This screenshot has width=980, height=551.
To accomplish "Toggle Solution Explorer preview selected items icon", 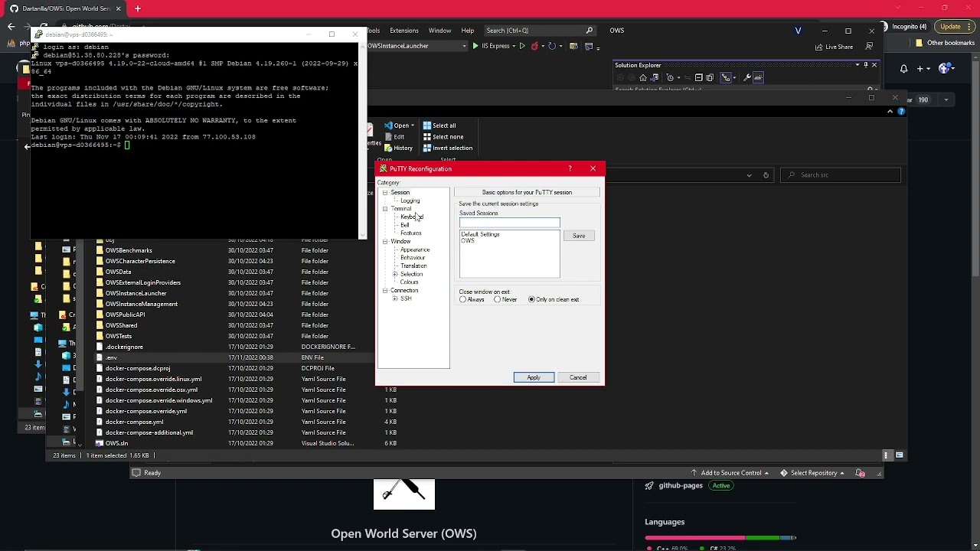I will coord(758,77).
